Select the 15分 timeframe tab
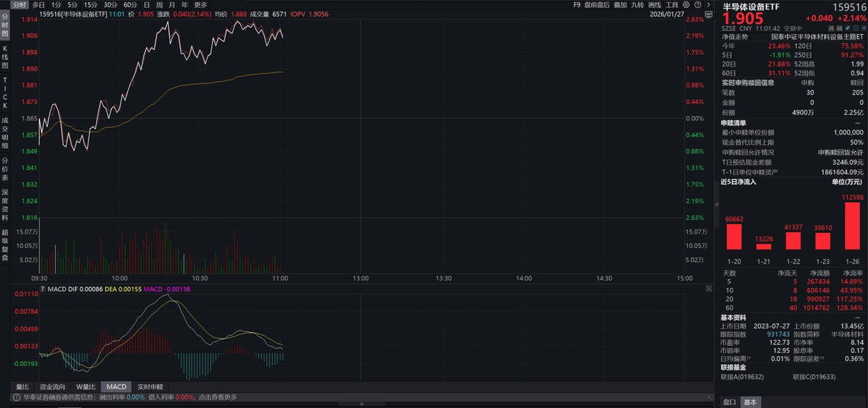The image size is (868, 408). pos(90,4)
